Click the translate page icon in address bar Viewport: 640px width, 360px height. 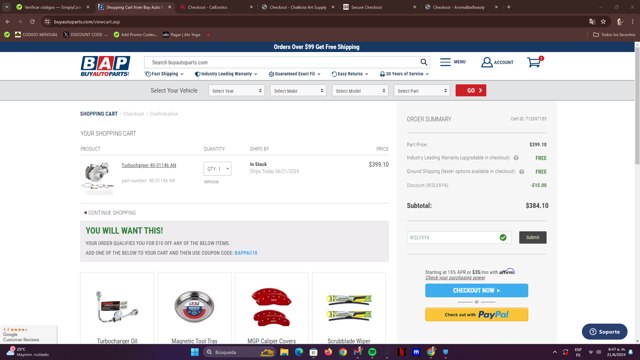pyautogui.click(x=592, y=22)
